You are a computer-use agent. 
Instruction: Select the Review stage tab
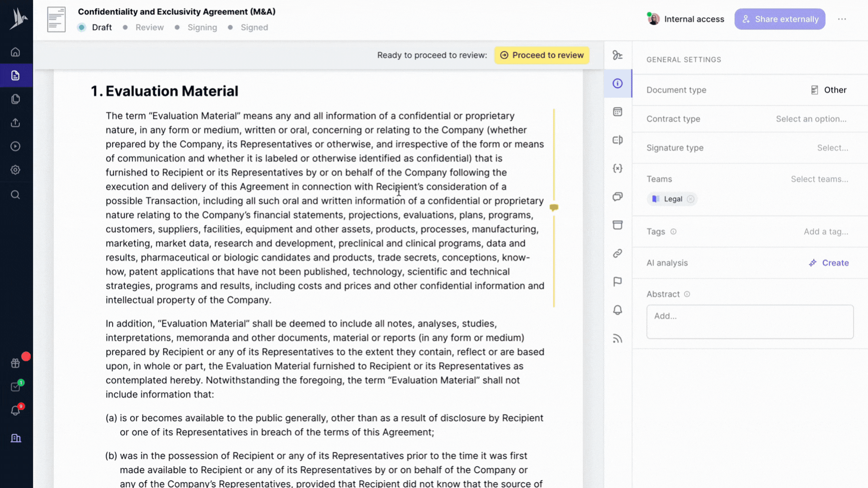pos(149,28)
